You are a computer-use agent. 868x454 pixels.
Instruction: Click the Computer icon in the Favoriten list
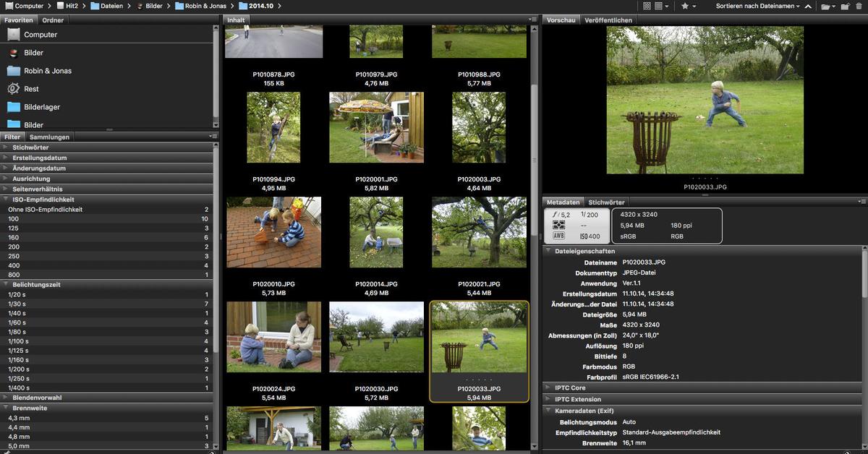point(13,34)
